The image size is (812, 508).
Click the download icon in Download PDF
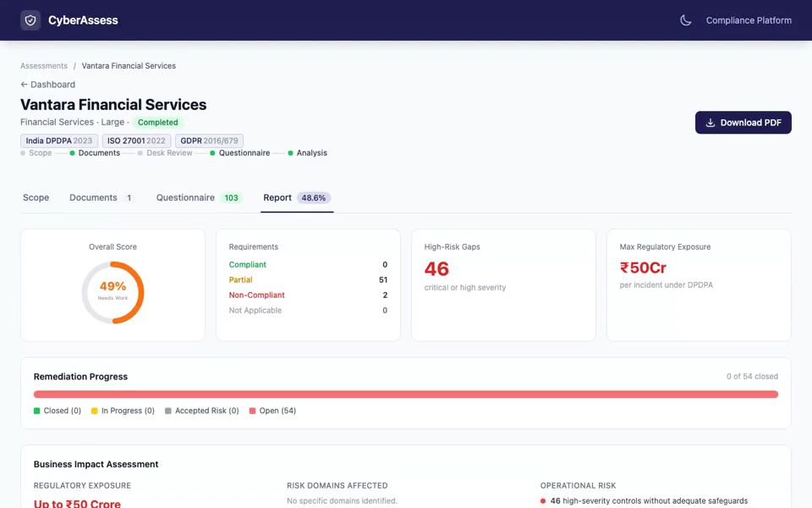click(710, 123)
